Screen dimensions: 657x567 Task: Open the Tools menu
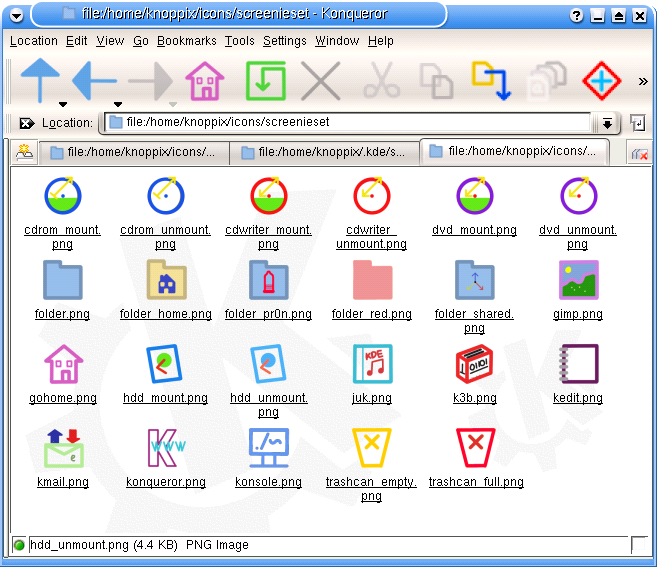[x=240, y=41]
